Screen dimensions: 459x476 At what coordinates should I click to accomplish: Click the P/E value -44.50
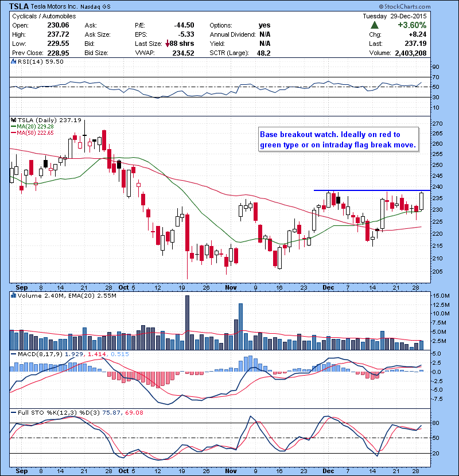[x=184, y=25]
